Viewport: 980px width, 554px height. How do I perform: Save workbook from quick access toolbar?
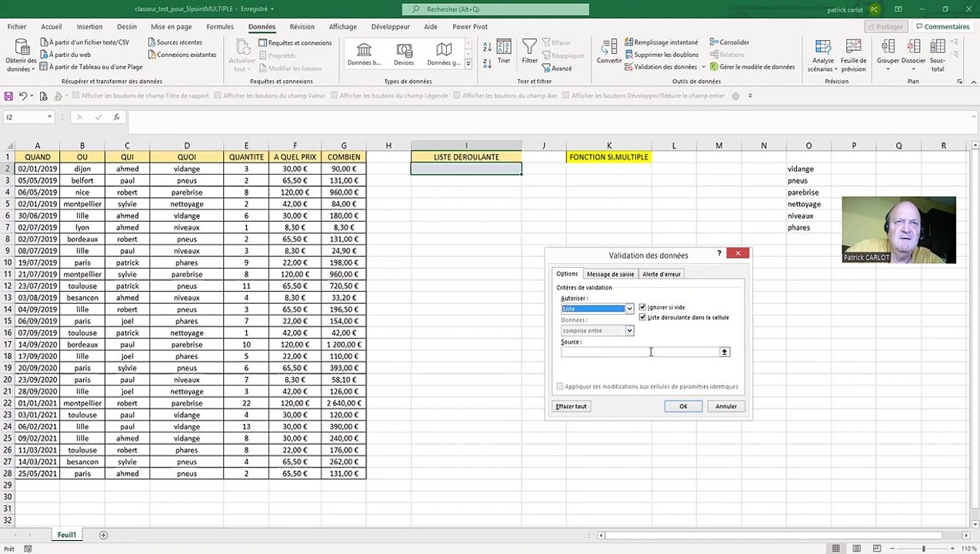coord(8,96)
